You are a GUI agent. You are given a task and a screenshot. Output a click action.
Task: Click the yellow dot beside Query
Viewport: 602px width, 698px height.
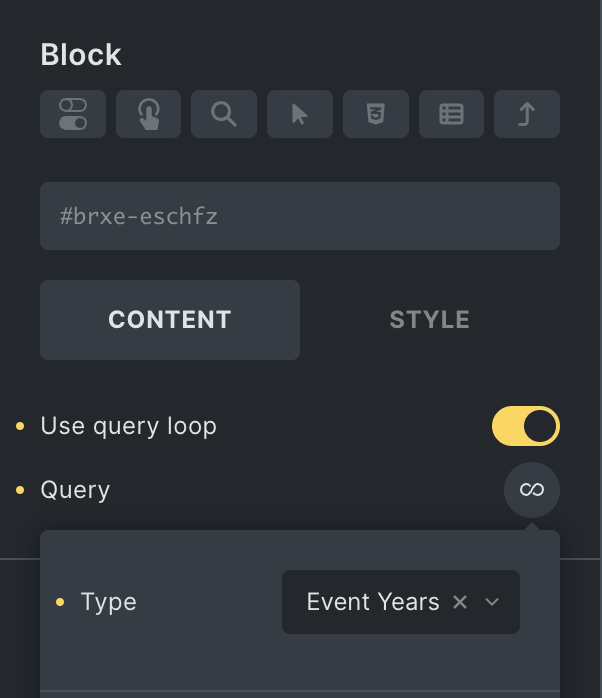(20, 491)
